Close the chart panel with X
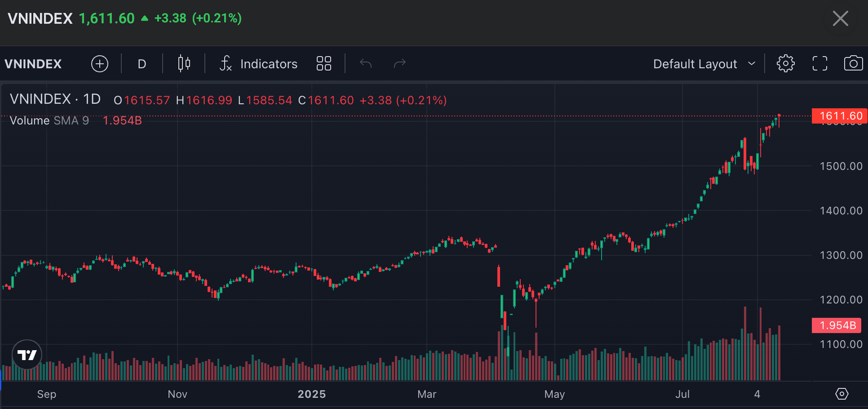 840,19
